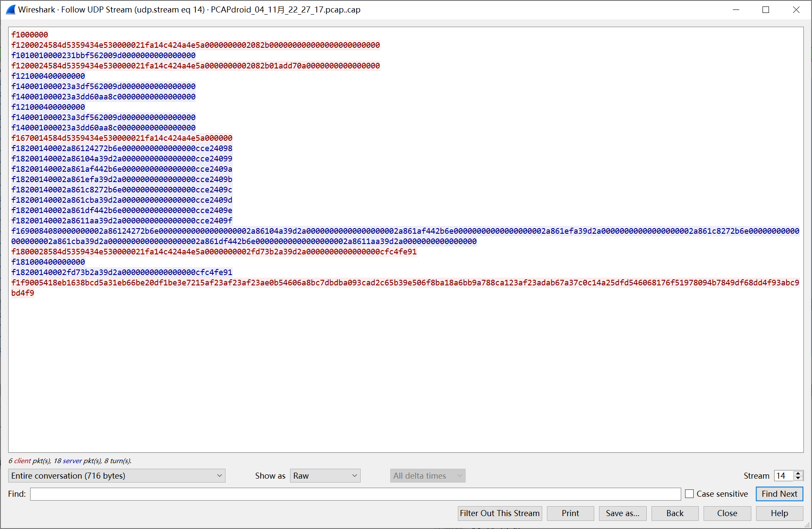The width and height of the screenshot is (812, 529).
Task: Click the line ending in cce2409c
Action: [x=122, y=190]
